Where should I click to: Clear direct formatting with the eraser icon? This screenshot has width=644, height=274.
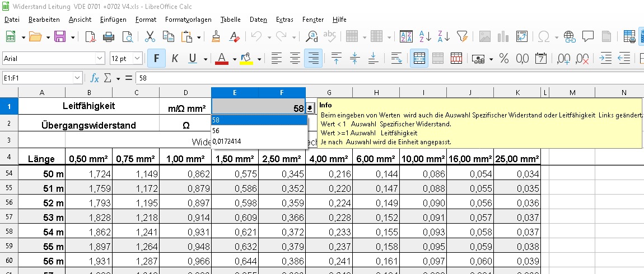tap(234, 37)
